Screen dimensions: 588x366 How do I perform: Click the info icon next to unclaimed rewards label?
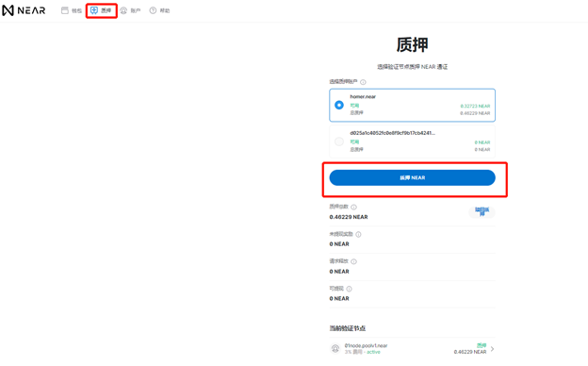coord(358,234)
